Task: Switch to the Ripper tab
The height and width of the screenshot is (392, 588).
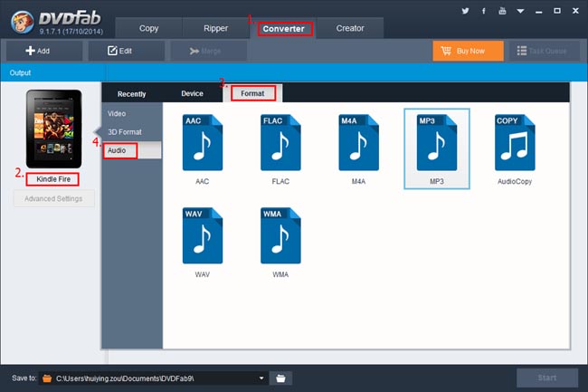Action: [x=215, y=28]
